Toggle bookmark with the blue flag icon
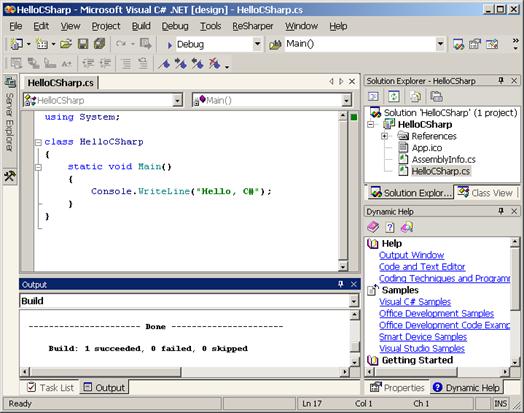 click(x=164, y=63)
